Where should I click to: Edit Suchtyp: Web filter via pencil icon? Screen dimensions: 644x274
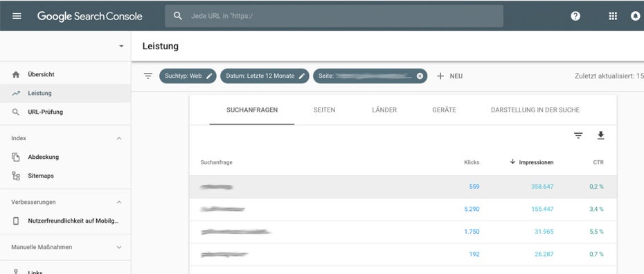(209, 76)
